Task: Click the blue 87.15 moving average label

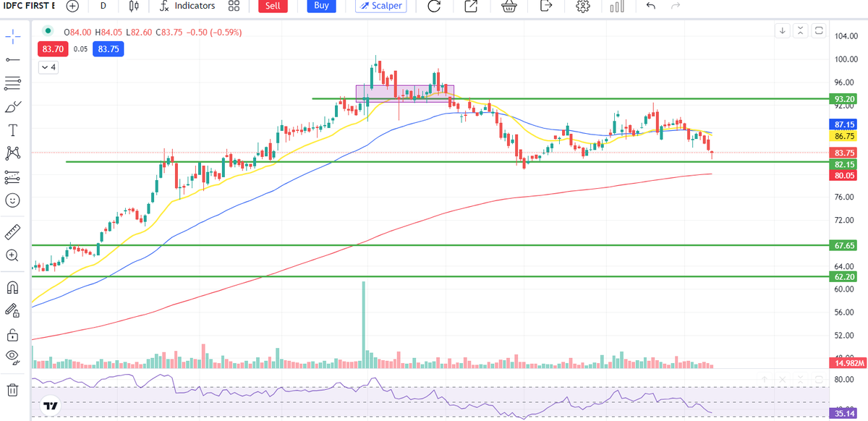Action: tap(845, 124)
